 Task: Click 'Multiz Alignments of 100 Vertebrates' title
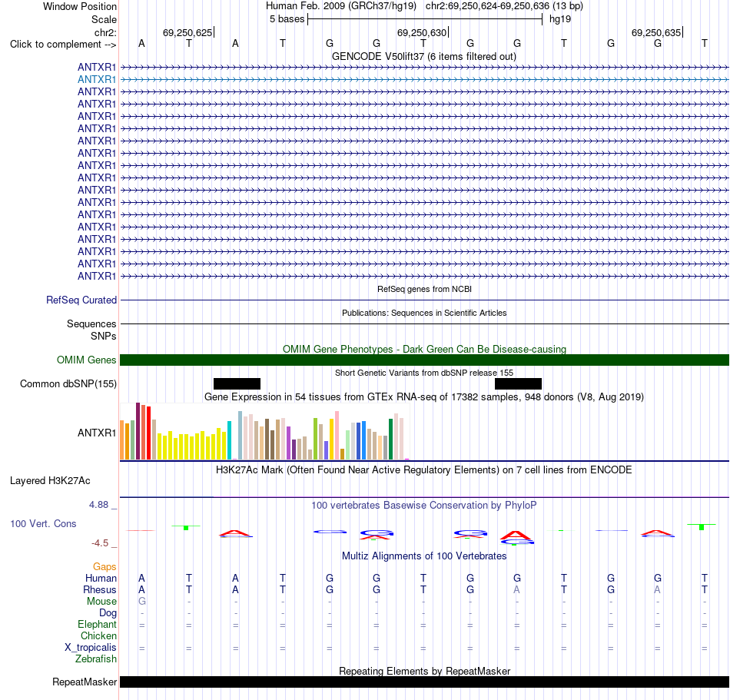click(x=423, y=556)
